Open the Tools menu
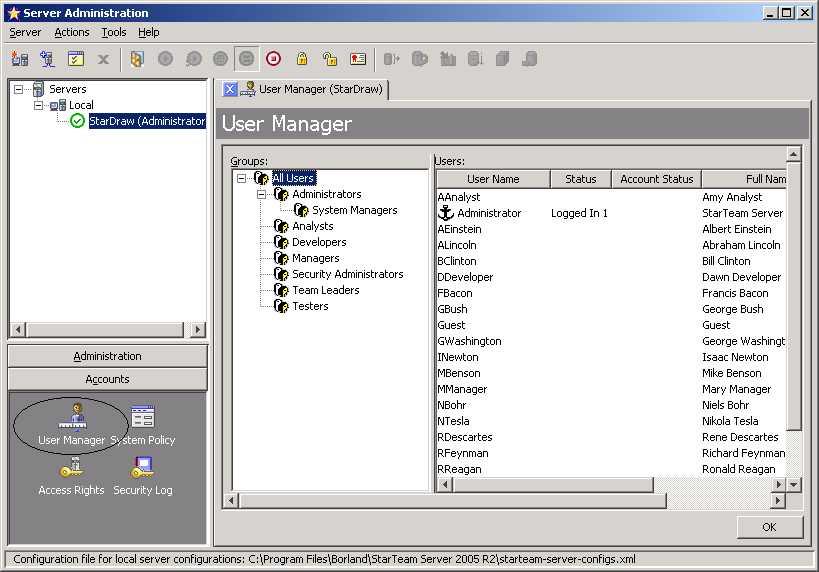The image size is (819, 572). (x=114, y=32)
